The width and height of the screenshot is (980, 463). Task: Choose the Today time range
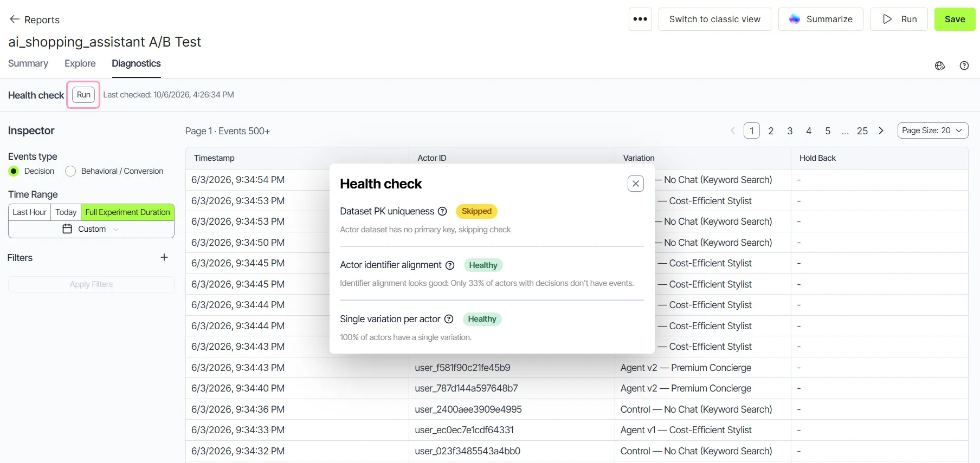tap(66, 212)
